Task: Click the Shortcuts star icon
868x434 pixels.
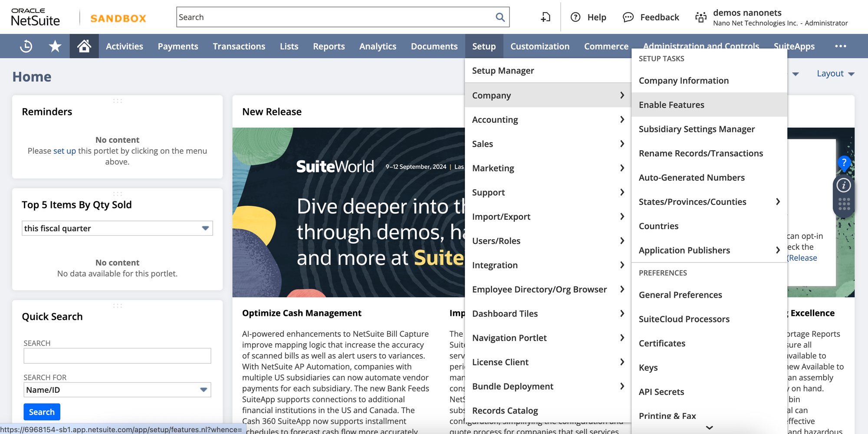Action: (x=55, y=46)
